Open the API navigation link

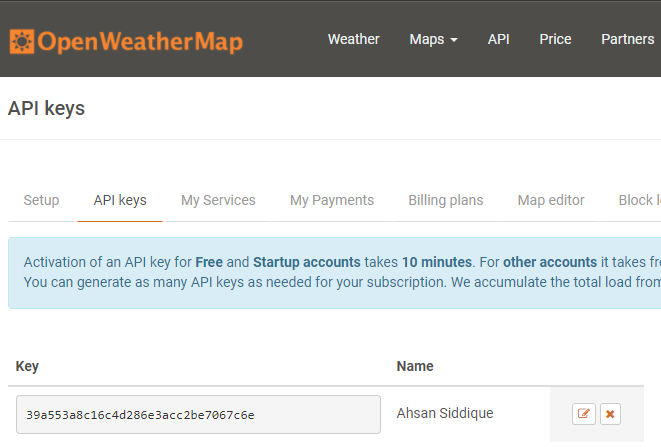click(498, 39)
